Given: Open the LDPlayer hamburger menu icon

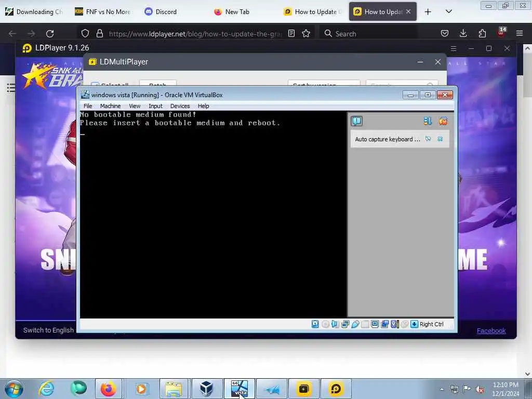Looking at the screenshot, I should 453,48.
